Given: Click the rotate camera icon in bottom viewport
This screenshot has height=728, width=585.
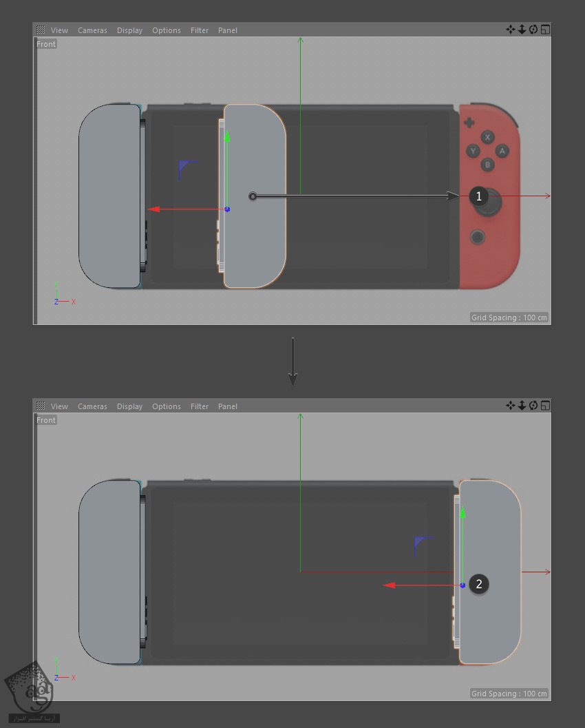Looking at the screenshot, I should [533, 406].
